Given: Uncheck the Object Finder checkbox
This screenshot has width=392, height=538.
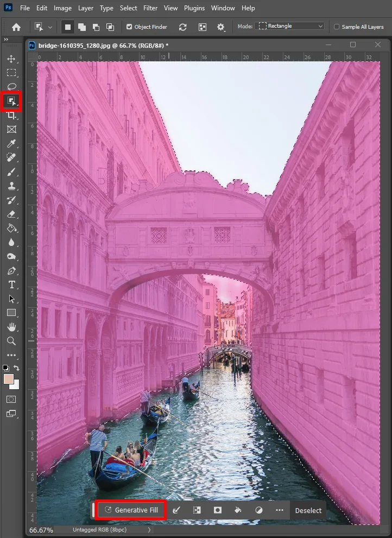Looking at the screenshot, I should (129, 27).
